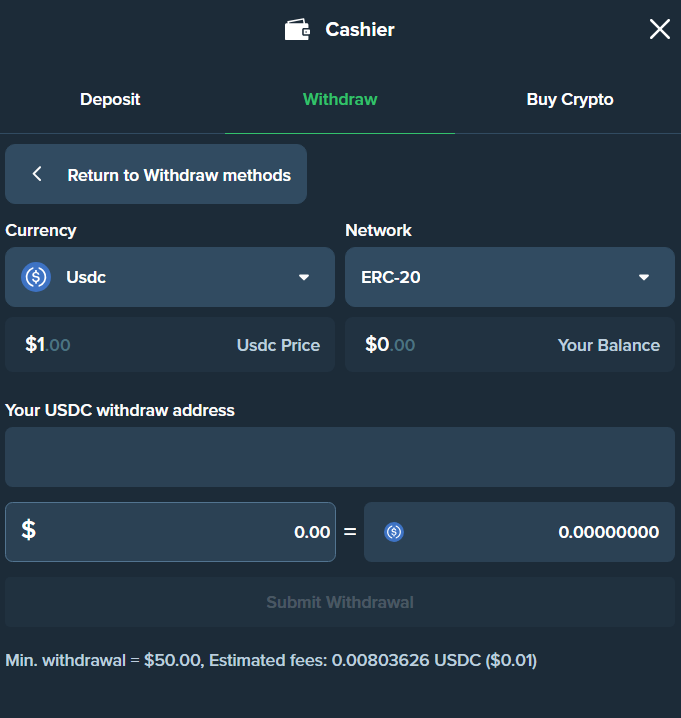Click the USDC amount field showing 0.00000000
The image size is (681, 718).
pos(519,532)
